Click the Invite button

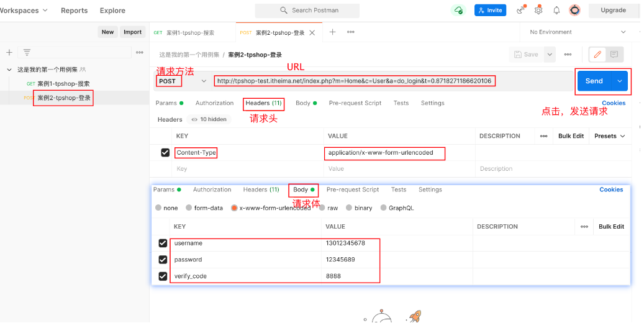(x=491, y=11)
